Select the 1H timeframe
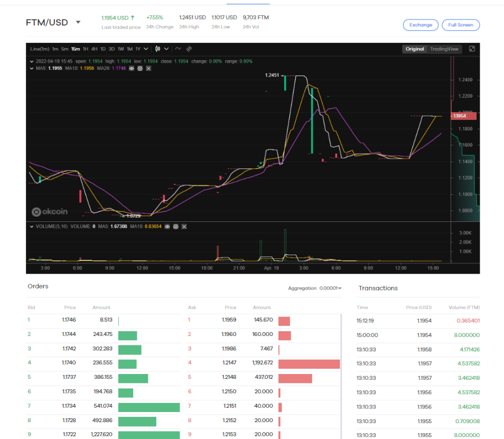Screen dimensions: 504x439 click(86, 49)
